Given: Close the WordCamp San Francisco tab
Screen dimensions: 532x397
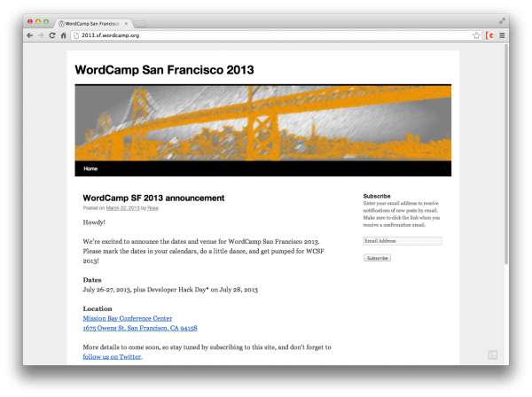Looking at the screenshot, I should 126,23.
